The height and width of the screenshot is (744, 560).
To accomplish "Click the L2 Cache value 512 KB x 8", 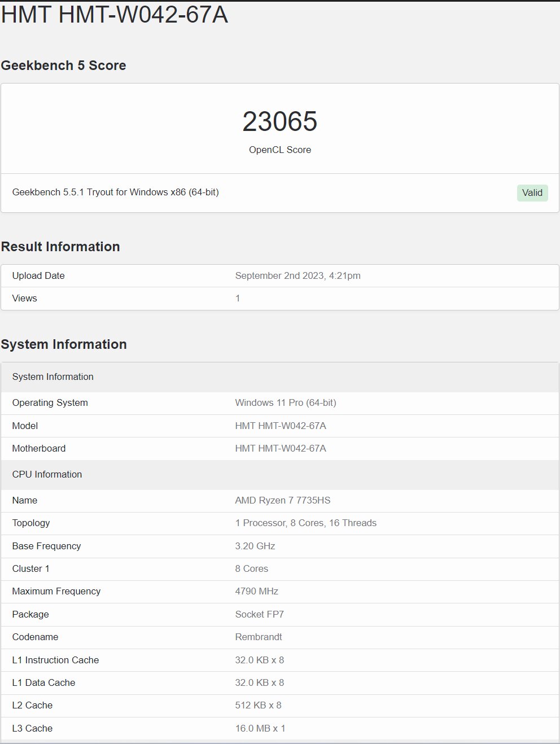I will [x=258, y=706].
